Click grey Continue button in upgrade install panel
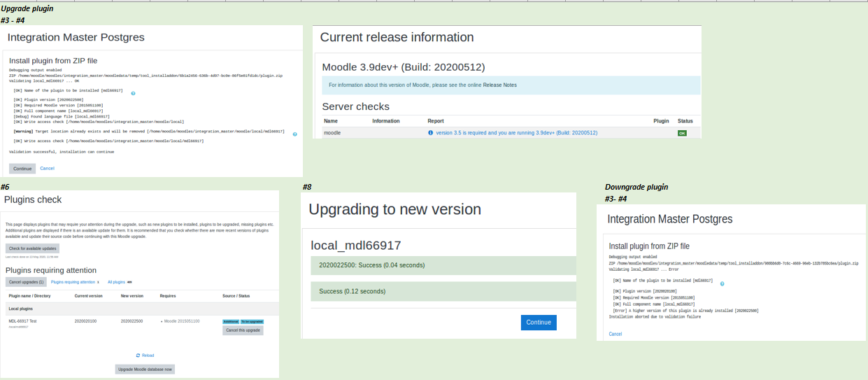The width and height of the screenshot is (868, 380). point(22,169)
